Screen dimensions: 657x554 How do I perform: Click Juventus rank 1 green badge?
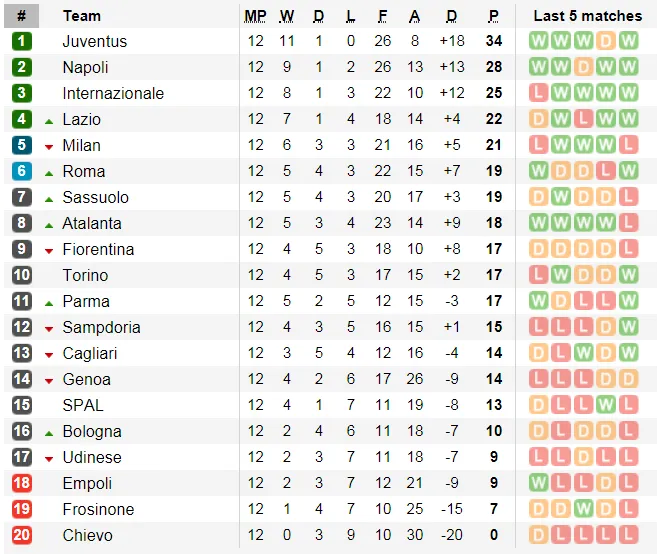click(22, 41)
